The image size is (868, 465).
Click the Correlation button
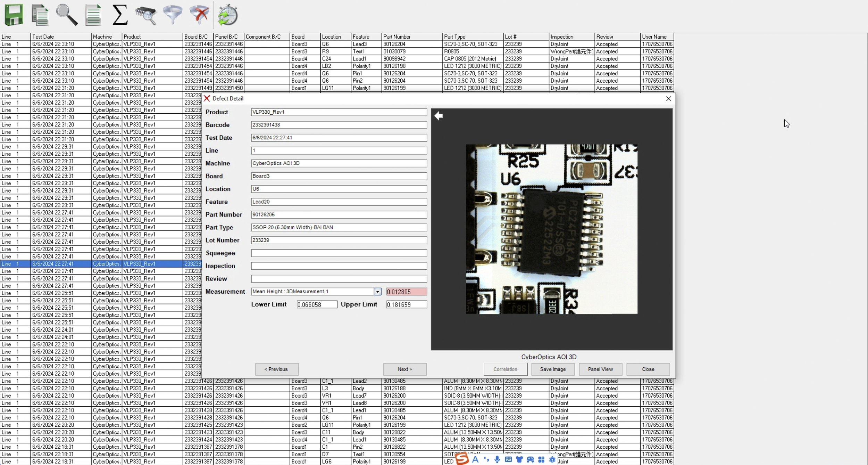(x=505, y=369)
